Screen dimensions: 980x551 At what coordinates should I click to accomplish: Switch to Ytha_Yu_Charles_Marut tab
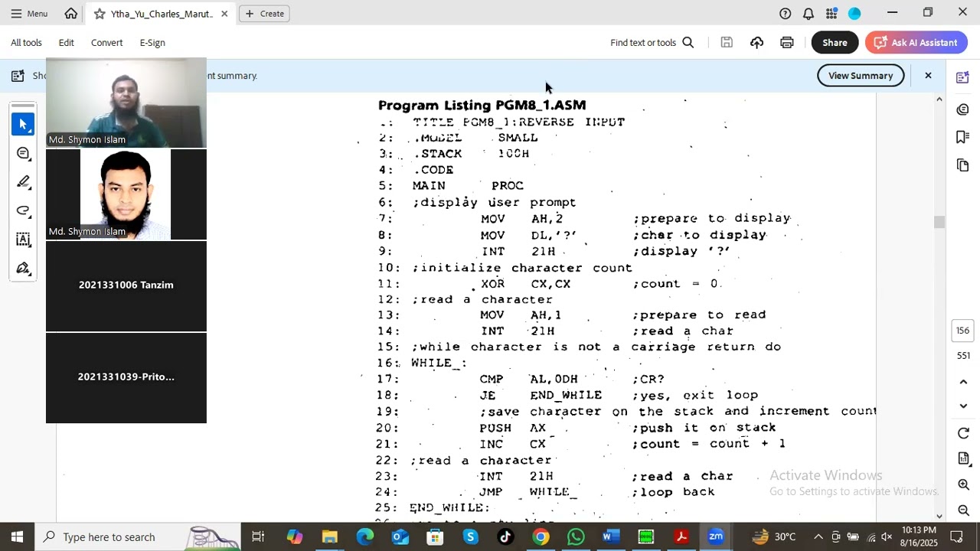tap(161, 14)
